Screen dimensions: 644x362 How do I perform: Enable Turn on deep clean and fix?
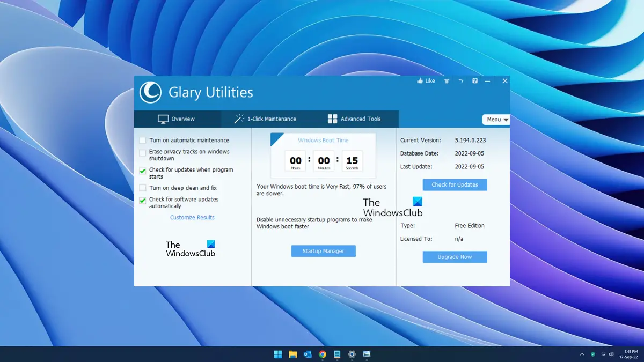143,188
